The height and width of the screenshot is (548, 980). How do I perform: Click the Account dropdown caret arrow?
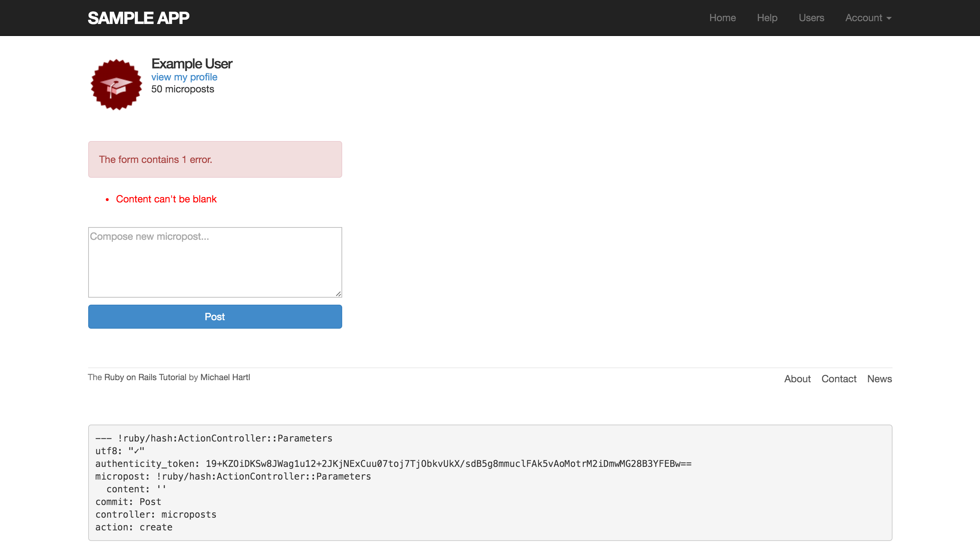889,18
